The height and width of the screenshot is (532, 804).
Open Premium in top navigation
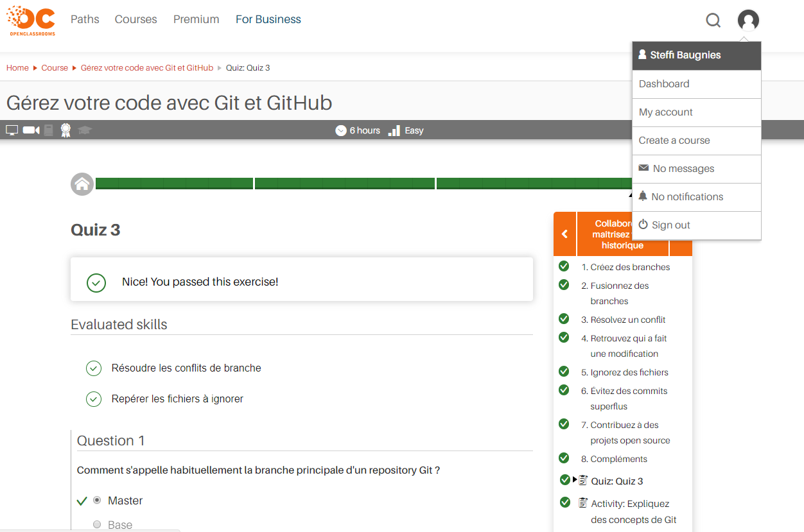point(197,19)
